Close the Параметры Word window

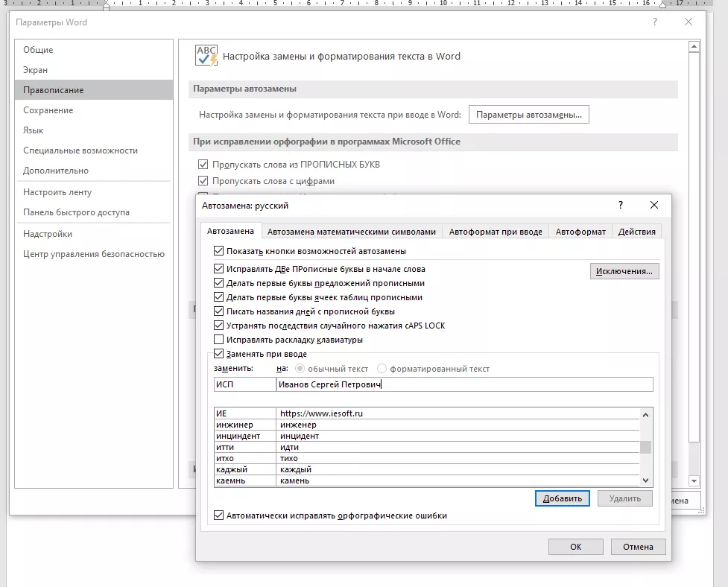(688, 22)
